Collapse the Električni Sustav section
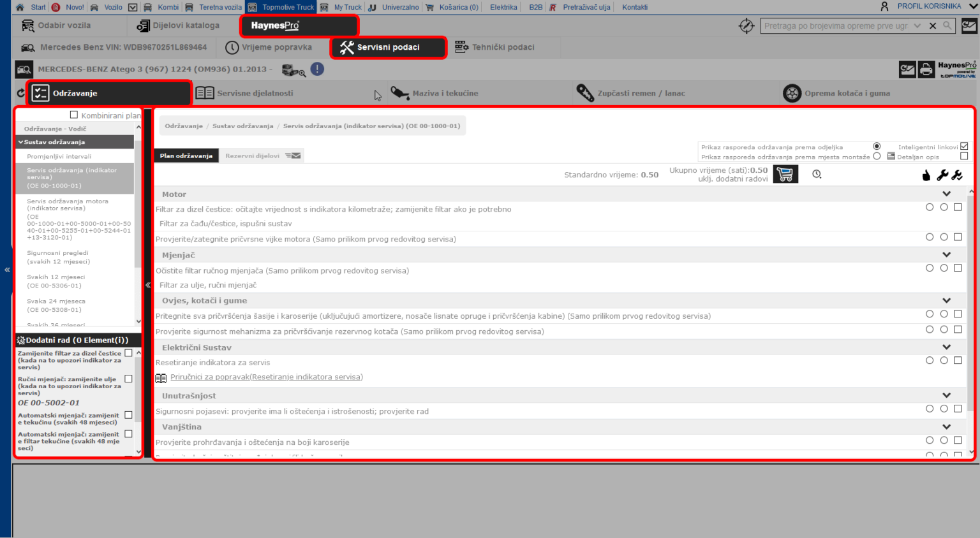The height and width of the screenshot is (538, 980). (x=947, y=347)
